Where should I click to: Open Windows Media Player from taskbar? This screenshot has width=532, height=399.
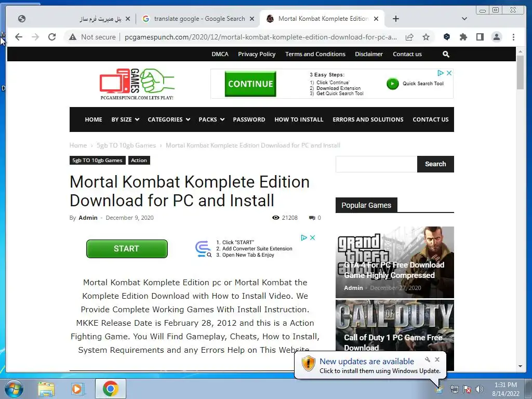pyautogui.click(x=77, y=389)
